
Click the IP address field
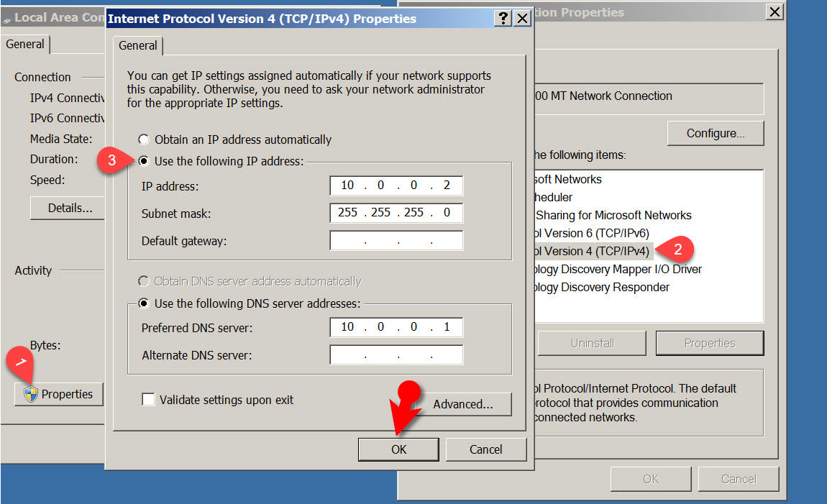click(x=397, y=185)
